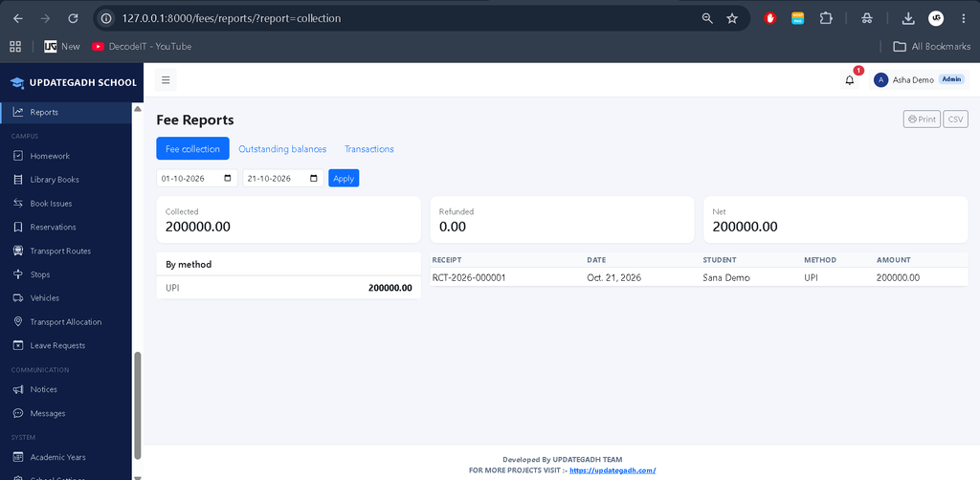980x480 pixels.
Task: Click receipt RCT-2026-000001
Action: click(469, 277)
